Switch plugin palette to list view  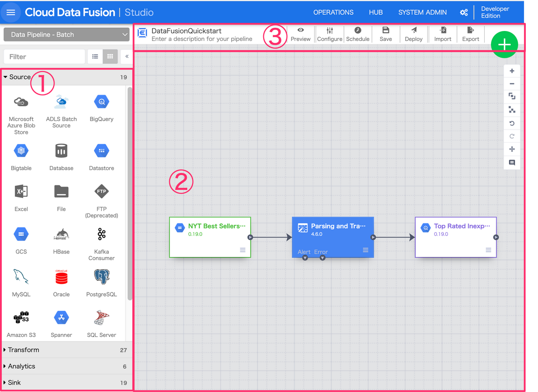point(95,57)
